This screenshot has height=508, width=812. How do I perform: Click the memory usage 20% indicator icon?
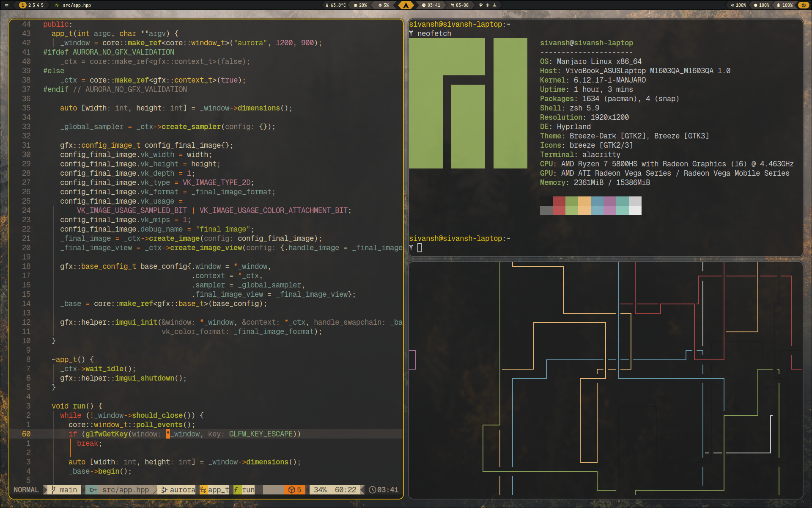click(356, 5)
